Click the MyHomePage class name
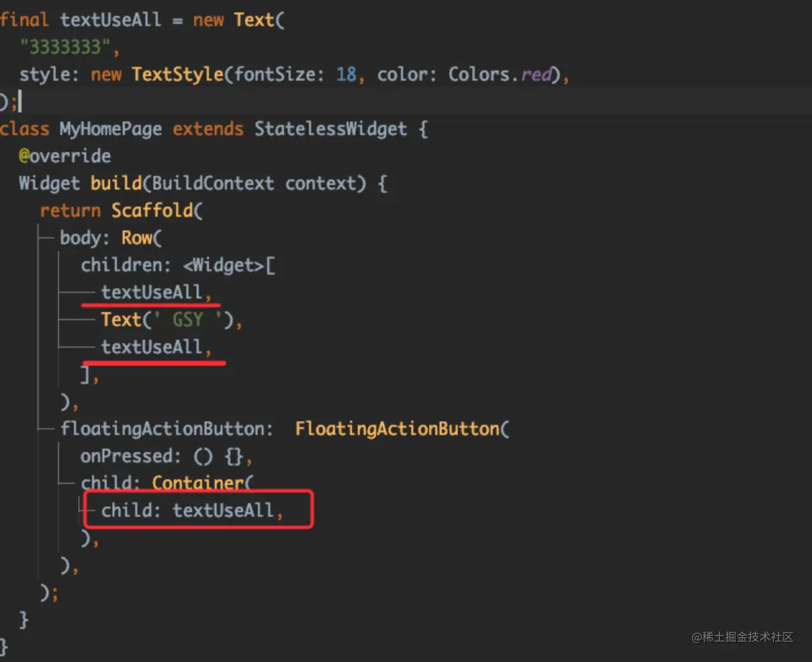This screenshot has height=662, width=812. point(110,129)
